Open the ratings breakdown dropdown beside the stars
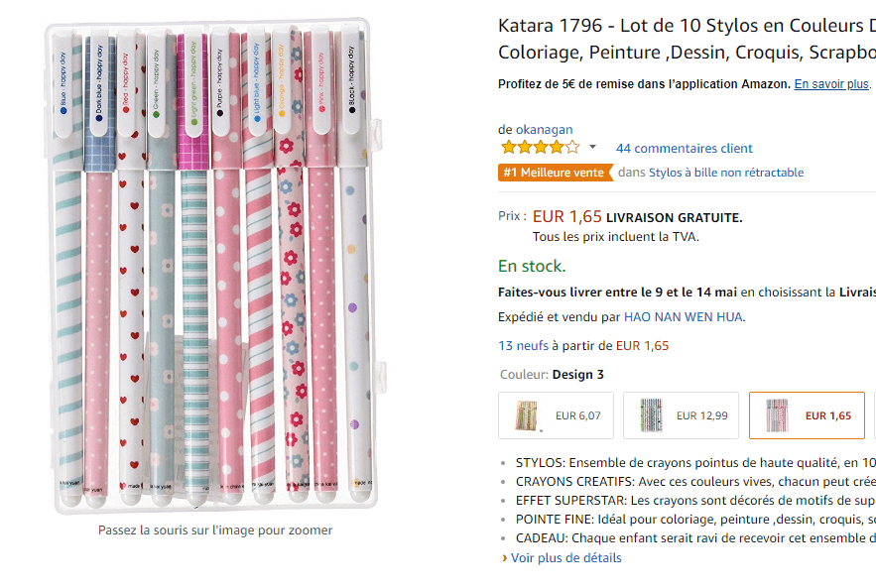 pyautogui.click(x=594, y=148)
